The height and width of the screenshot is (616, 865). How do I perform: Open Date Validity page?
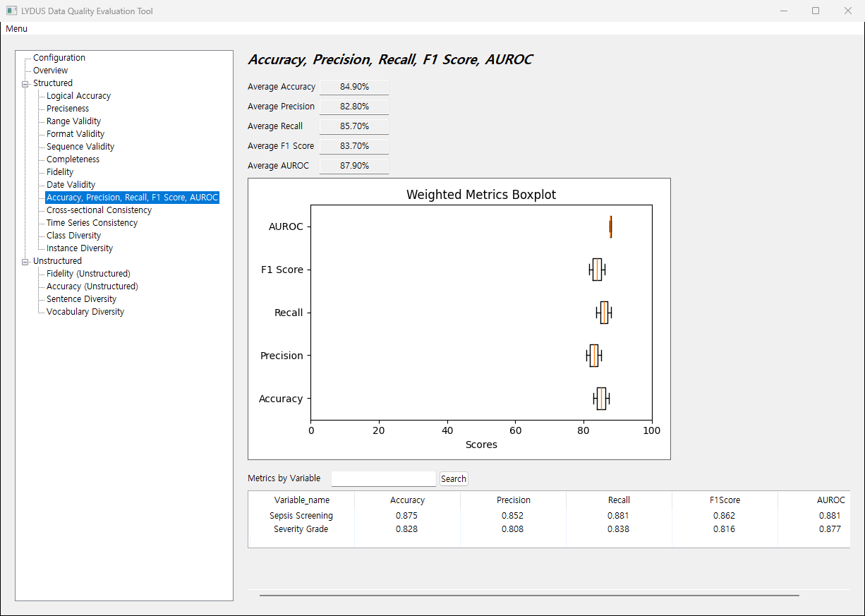point(71,185)
